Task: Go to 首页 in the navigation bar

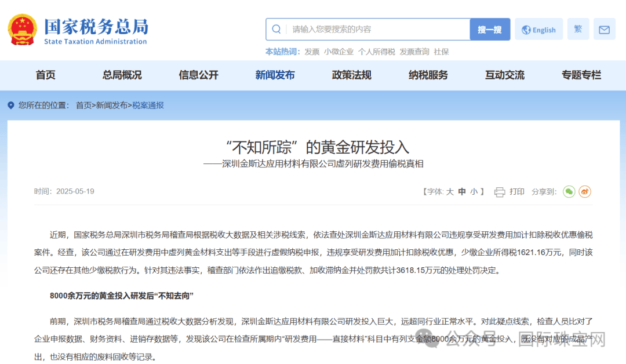Action: pos(46,75)
